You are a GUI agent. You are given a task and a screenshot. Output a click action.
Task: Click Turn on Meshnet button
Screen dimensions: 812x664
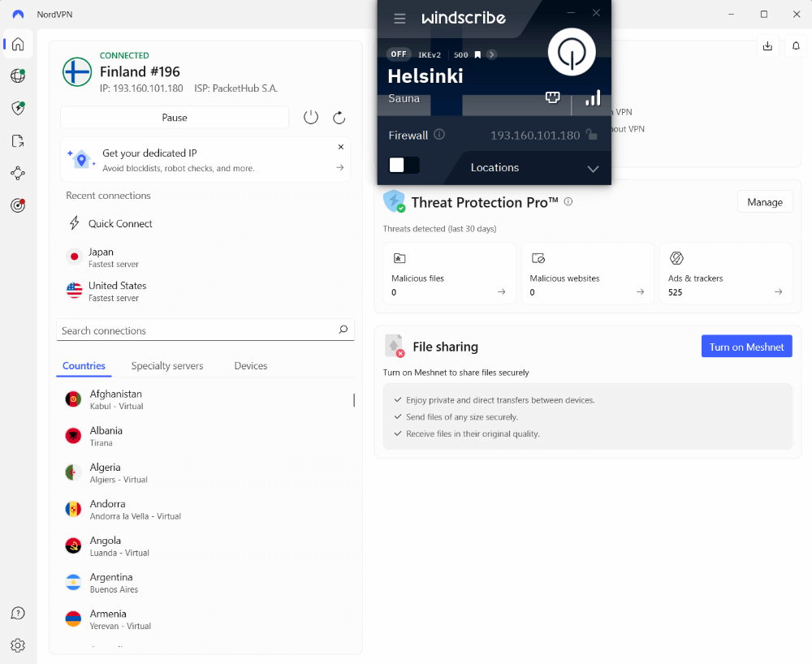[x=747, y=347]
